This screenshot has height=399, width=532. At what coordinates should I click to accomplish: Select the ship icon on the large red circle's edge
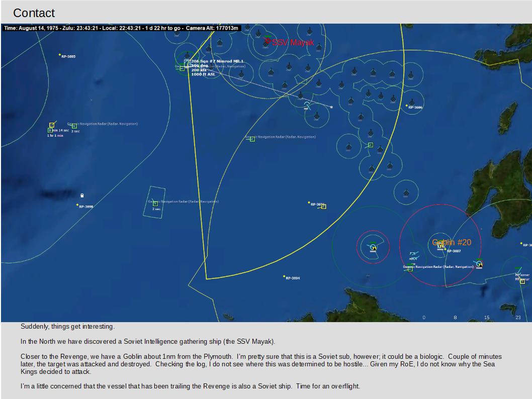pos(479,263)
